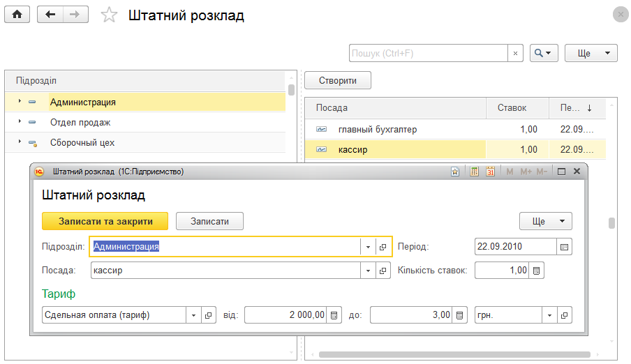Expand the Отдел продаж tree node
631x364 pixels.
coord(20,121)
